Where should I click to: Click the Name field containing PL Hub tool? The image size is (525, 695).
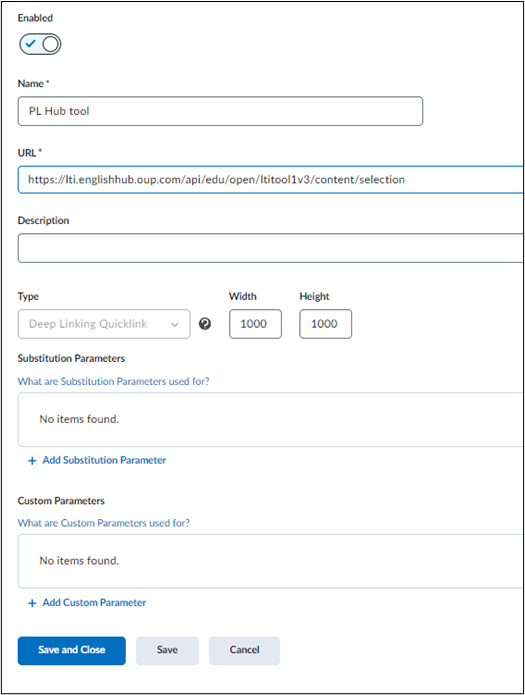pos(220,111)
